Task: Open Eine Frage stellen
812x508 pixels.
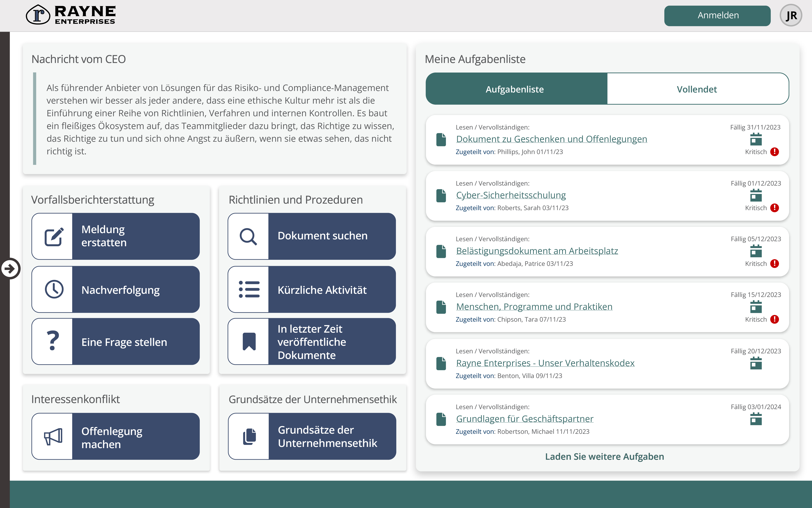Action: pyautogui.click(x=116, y=341)
